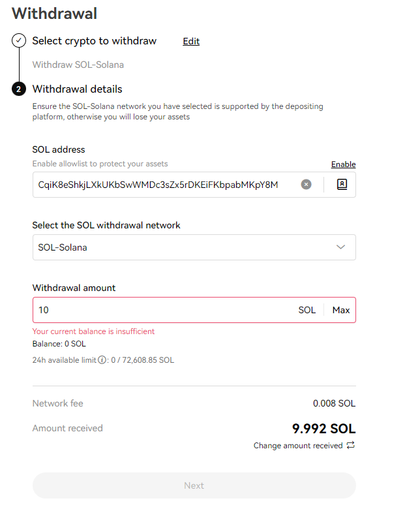Image resolution: width=420 pixels, height=507 pixels.
Task: Open the address book icon
Action: (x=342, y=185)
